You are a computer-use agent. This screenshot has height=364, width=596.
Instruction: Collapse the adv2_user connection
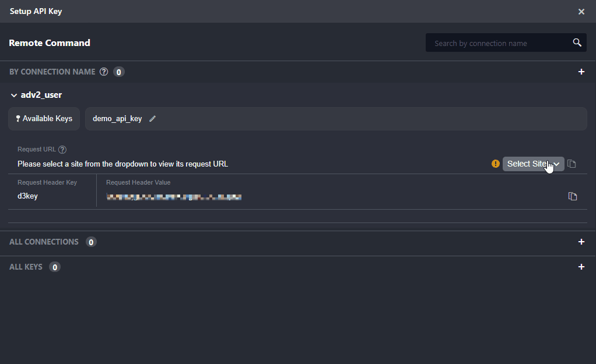pos(14,95)
